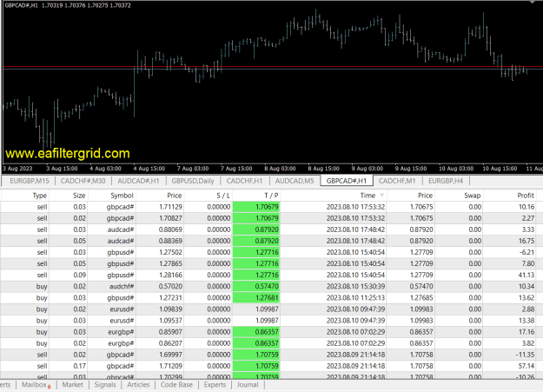Click the GBPCAD#,H1 chart title text
543x392 pixels.
(21, 5)
